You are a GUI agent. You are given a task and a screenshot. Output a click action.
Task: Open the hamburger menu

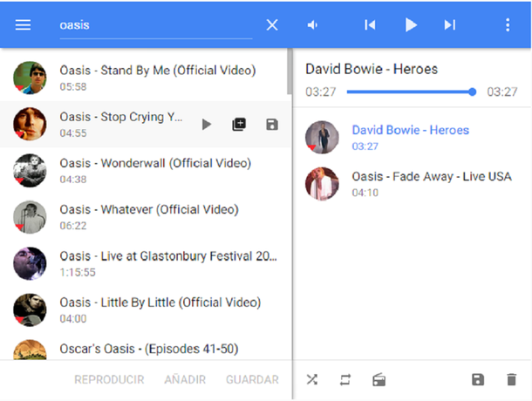pos(23,24)
